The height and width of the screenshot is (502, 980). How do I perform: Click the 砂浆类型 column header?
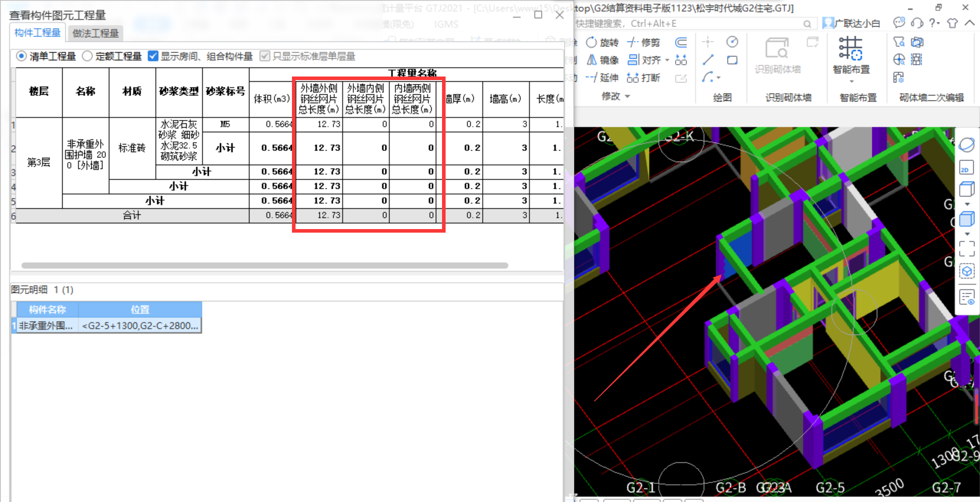click(179, 91)
